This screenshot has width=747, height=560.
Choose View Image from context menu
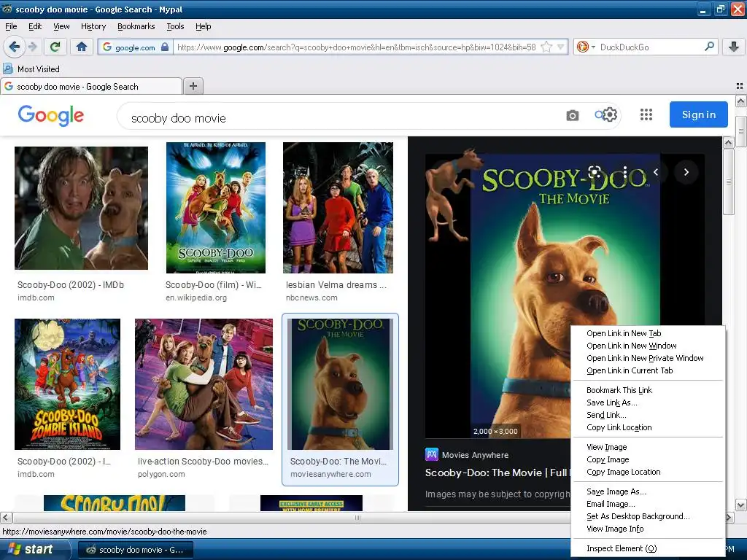[606, 447]
